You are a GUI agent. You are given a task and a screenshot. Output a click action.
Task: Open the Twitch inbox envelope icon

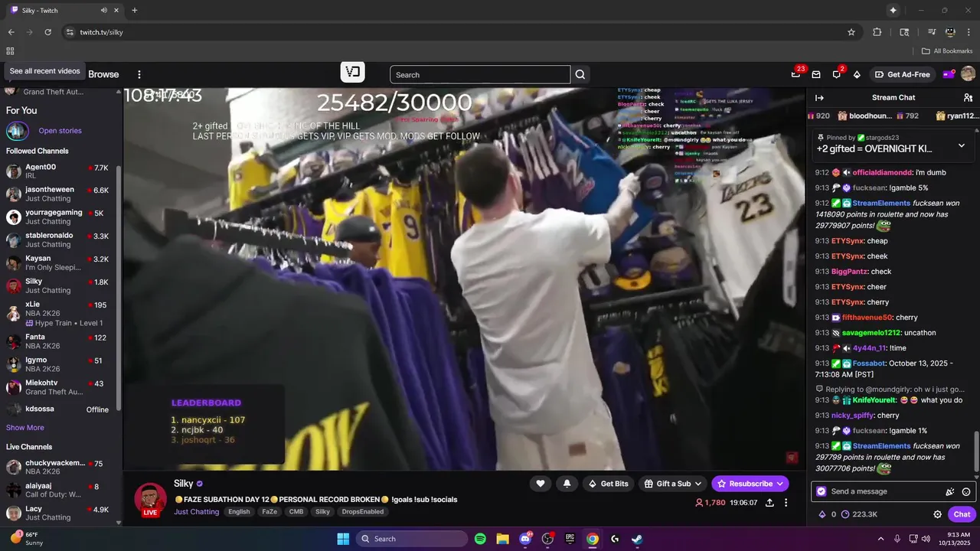[x=816, y=74]
